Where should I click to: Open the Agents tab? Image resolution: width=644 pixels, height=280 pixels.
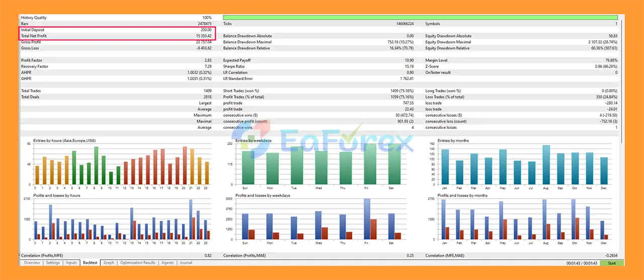[x=168, y=263]
